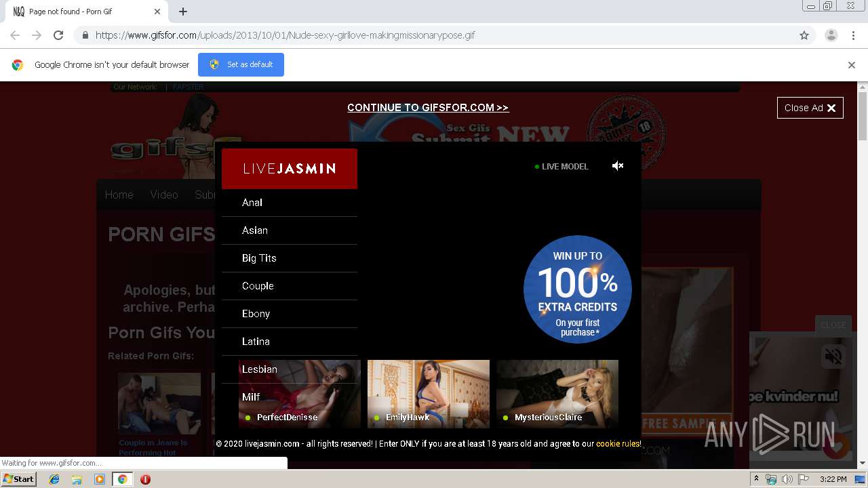The image size is (868, 488).
Task: Click the vertical scrollbar thumb
Action: tap(863, 116)
